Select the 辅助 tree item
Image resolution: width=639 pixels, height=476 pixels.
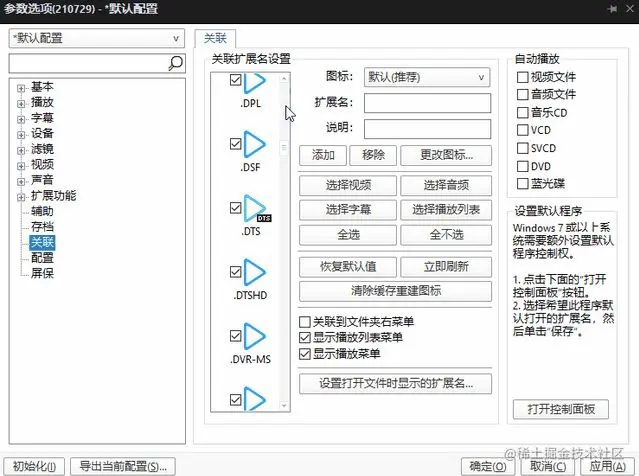42,211
